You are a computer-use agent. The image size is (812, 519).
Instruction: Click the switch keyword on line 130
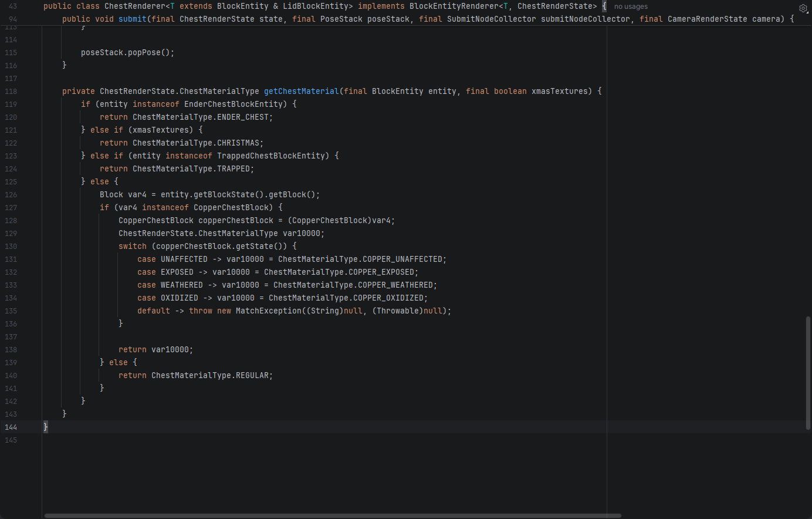click(132, 247)
